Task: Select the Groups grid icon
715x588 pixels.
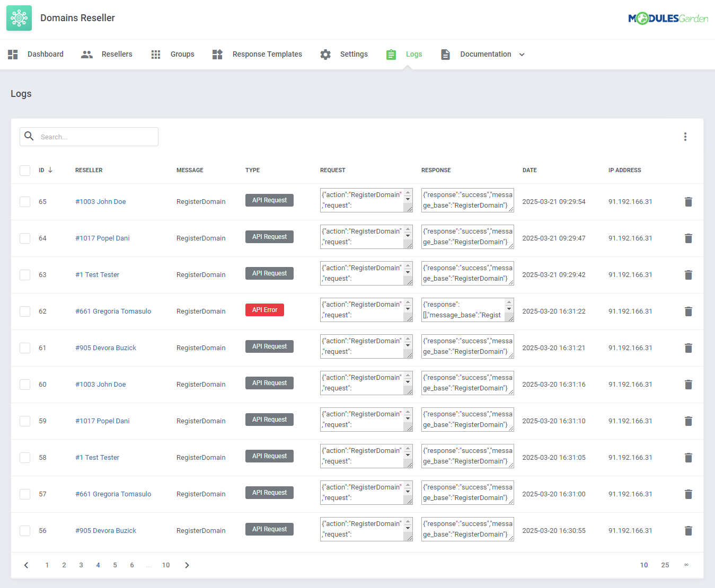Action: (155, 54)
